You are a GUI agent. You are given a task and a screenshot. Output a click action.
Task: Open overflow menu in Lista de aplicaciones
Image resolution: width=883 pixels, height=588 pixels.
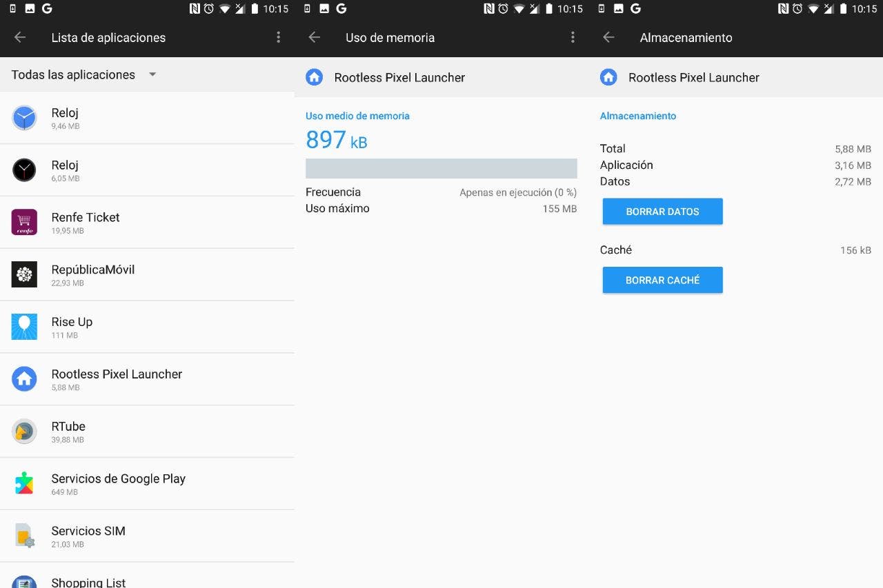click(278, 37)
